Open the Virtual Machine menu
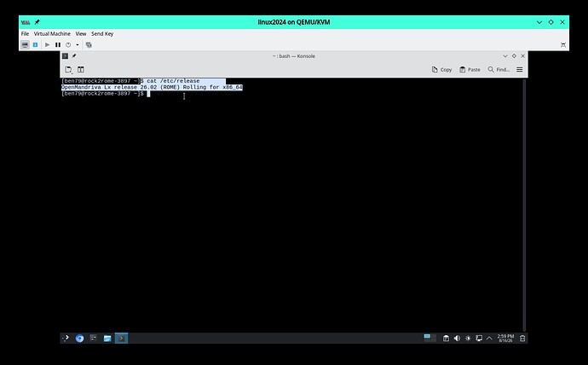 pos(52,34)
